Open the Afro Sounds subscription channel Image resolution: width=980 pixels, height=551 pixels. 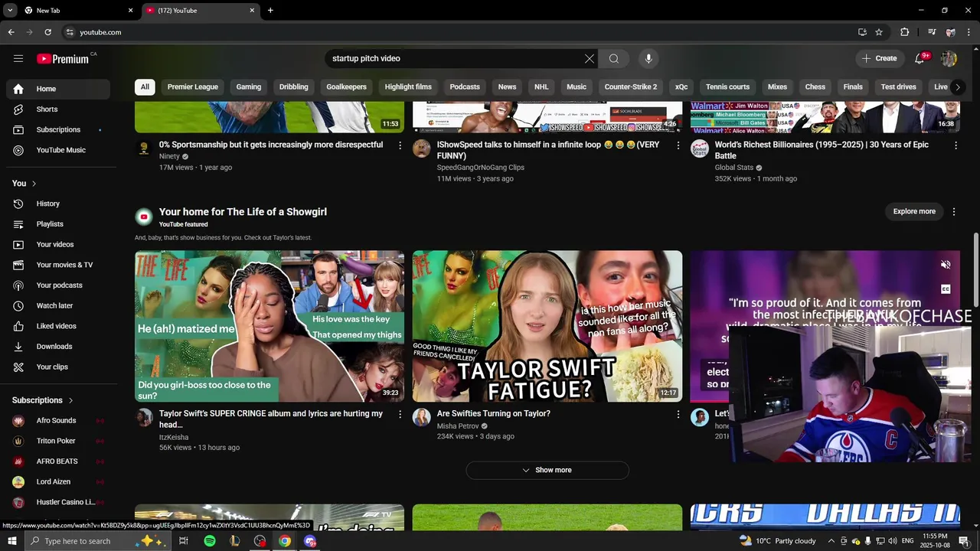pos(58,421)
